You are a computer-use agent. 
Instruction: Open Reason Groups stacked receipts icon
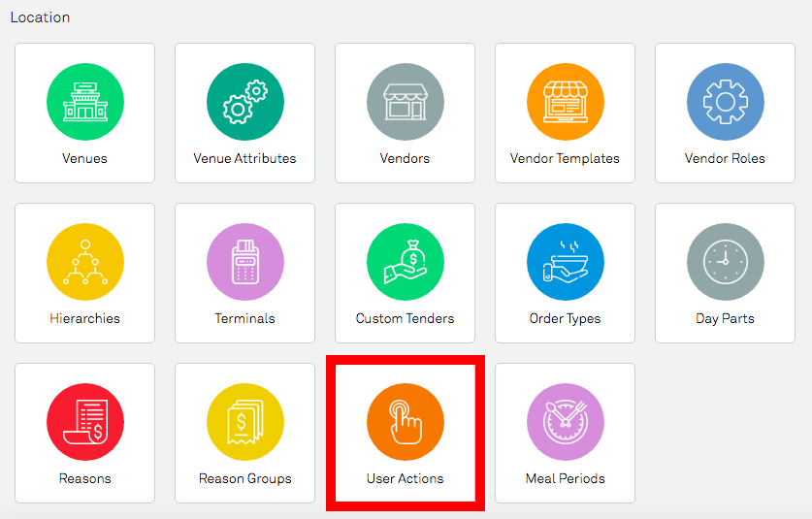pos(244,422)
